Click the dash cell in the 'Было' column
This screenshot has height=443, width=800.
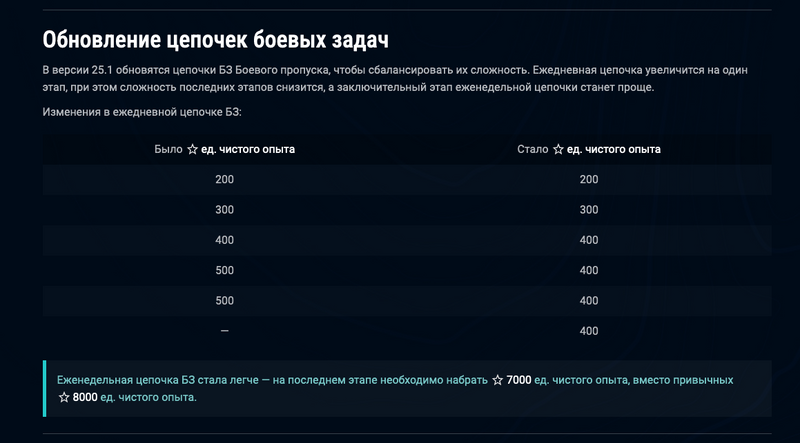pyautogui.click(x=224, y=331)
